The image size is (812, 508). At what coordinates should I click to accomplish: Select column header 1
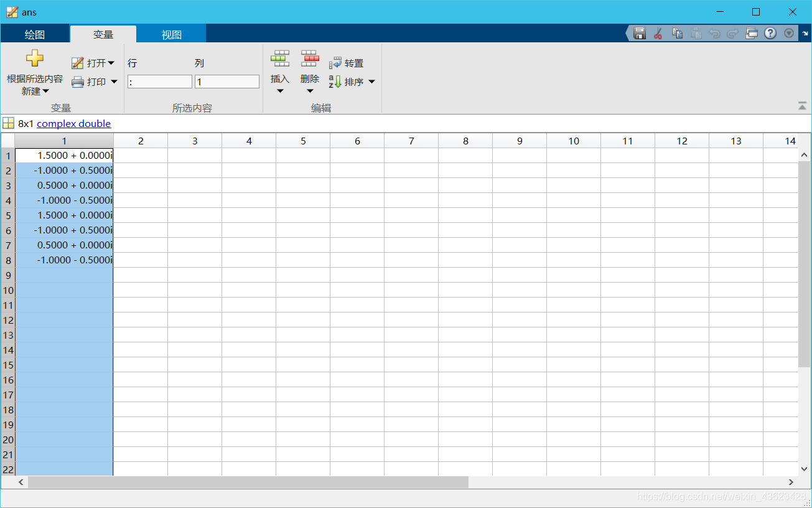(64, 141)
